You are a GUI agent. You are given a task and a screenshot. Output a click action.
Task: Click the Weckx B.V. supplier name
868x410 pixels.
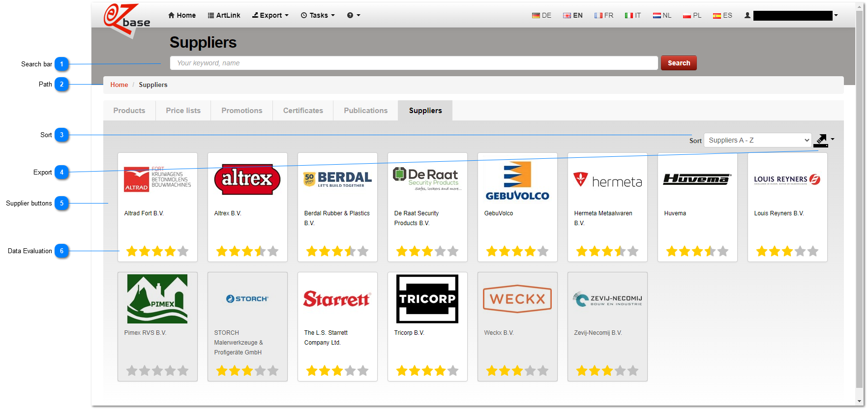click(x=499, y=333)
